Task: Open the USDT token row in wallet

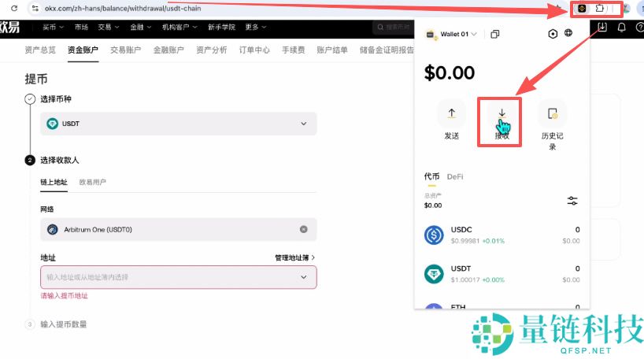Action: 502,274
